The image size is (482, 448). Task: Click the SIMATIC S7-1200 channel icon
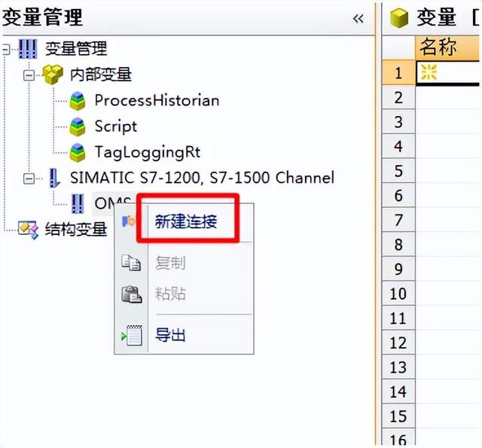(54, 178)
